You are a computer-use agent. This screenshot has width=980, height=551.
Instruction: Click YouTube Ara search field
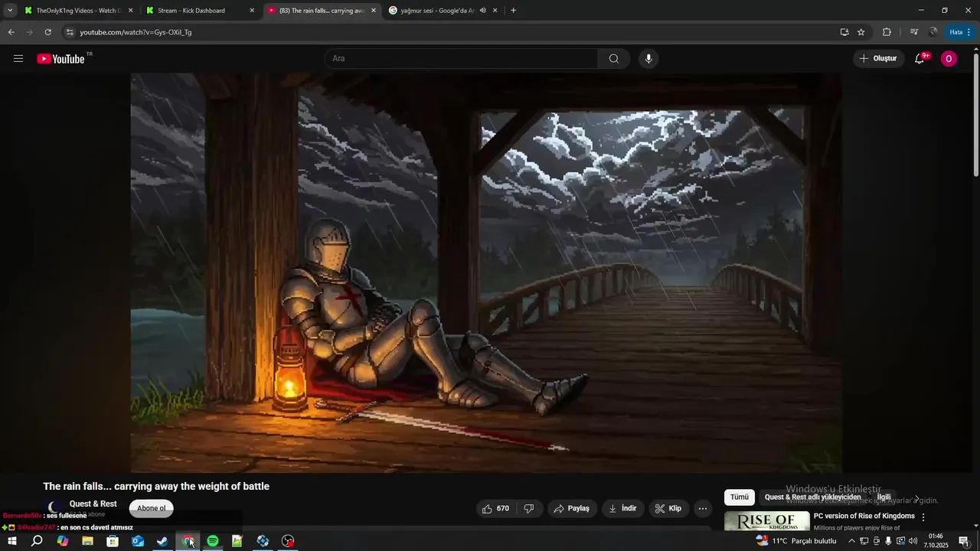pos(462,59)
